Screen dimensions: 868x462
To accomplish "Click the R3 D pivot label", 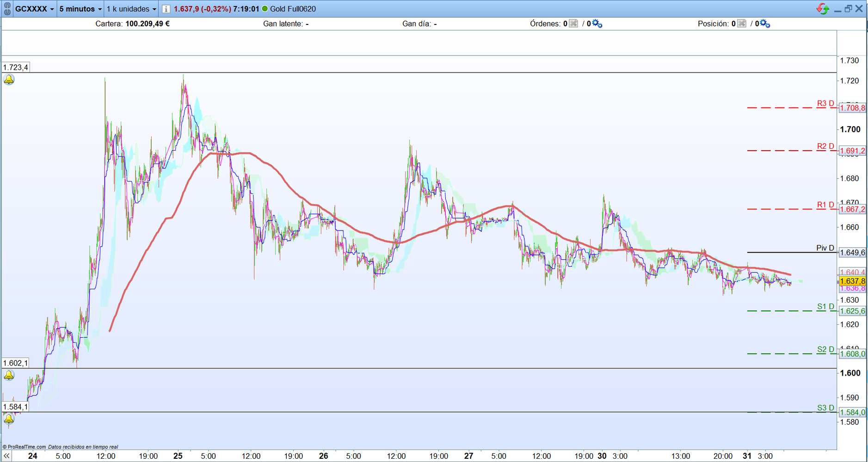I will point(825,103).
